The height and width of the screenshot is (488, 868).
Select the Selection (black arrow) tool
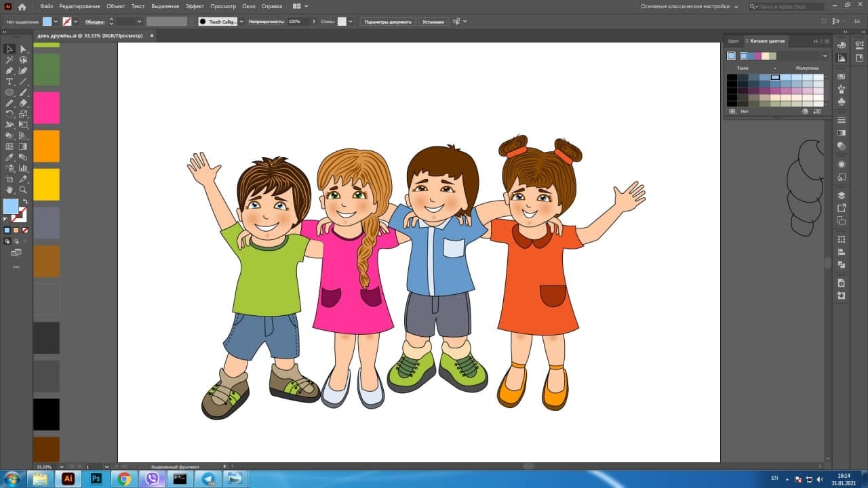(9, 49)
